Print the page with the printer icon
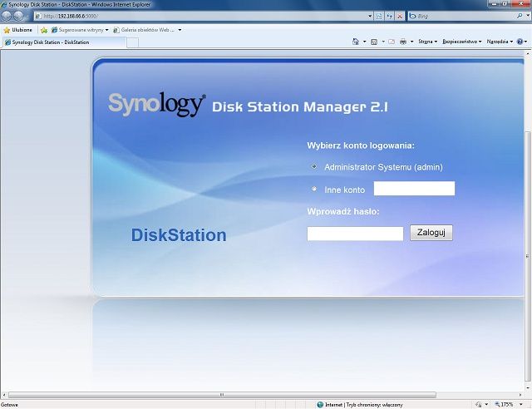 point(403,42)
